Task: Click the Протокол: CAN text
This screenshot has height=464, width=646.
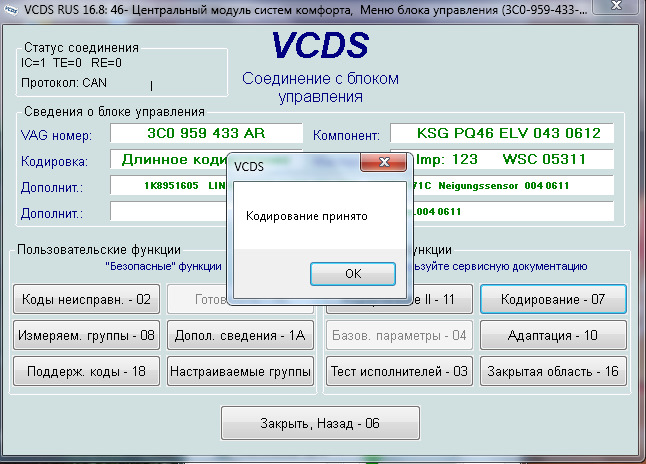Action: [x=64, y=83]
